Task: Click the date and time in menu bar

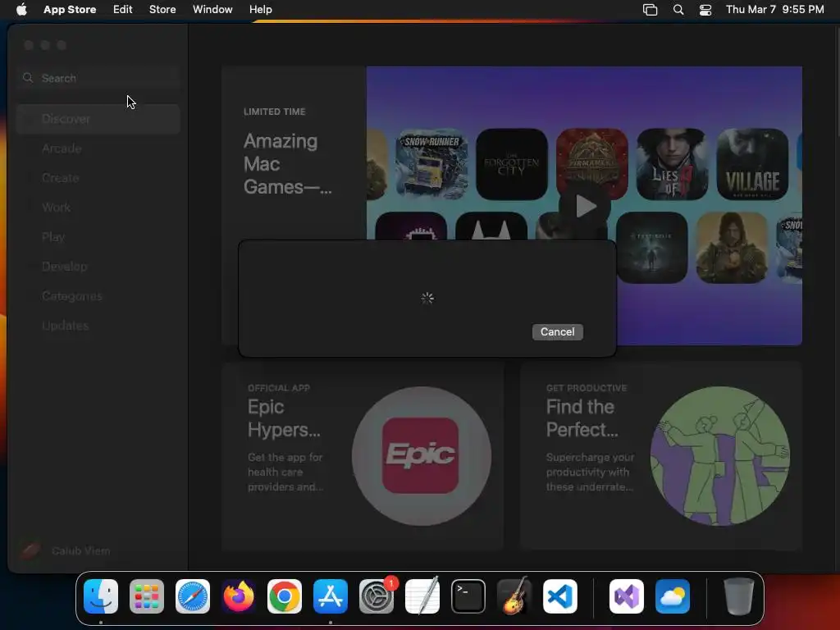Action: (x=774, y=9)
